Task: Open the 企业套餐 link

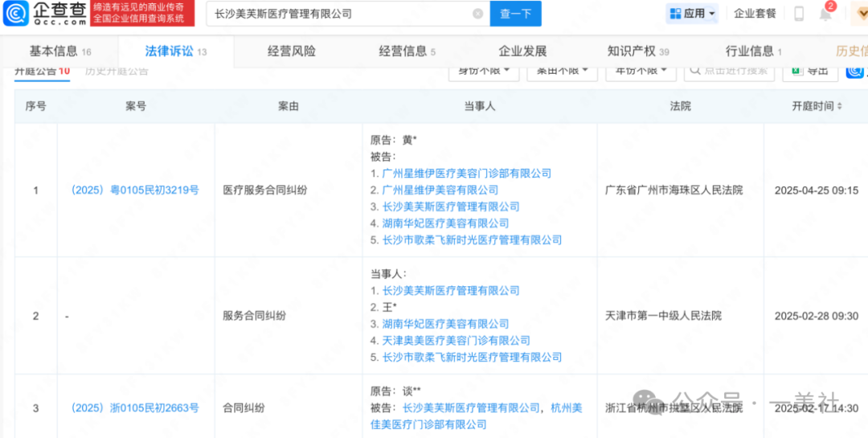Action: point(755,14)
